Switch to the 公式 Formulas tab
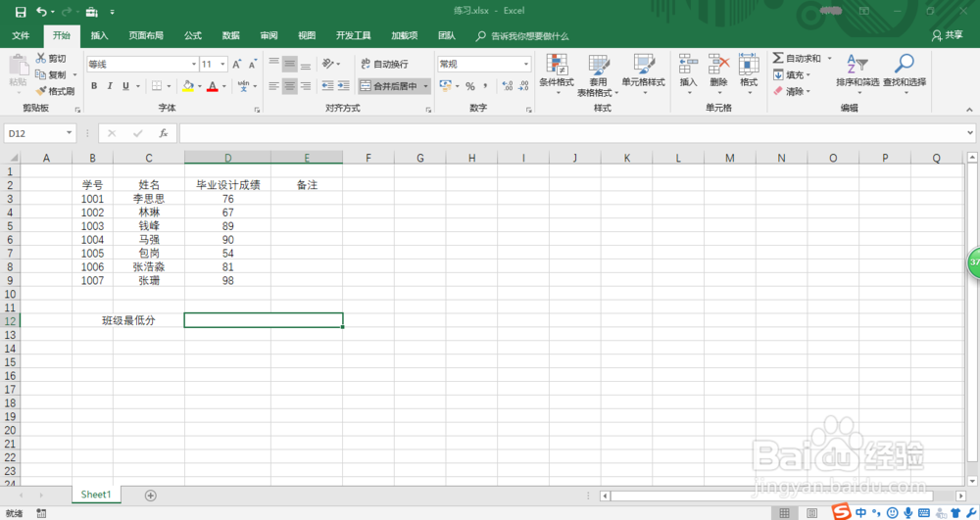 tap(193, 35)
